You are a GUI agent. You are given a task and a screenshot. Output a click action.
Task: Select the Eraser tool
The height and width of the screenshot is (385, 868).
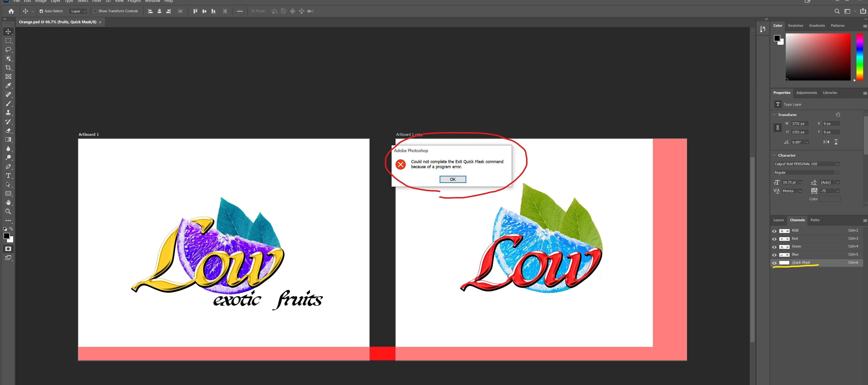8,131
